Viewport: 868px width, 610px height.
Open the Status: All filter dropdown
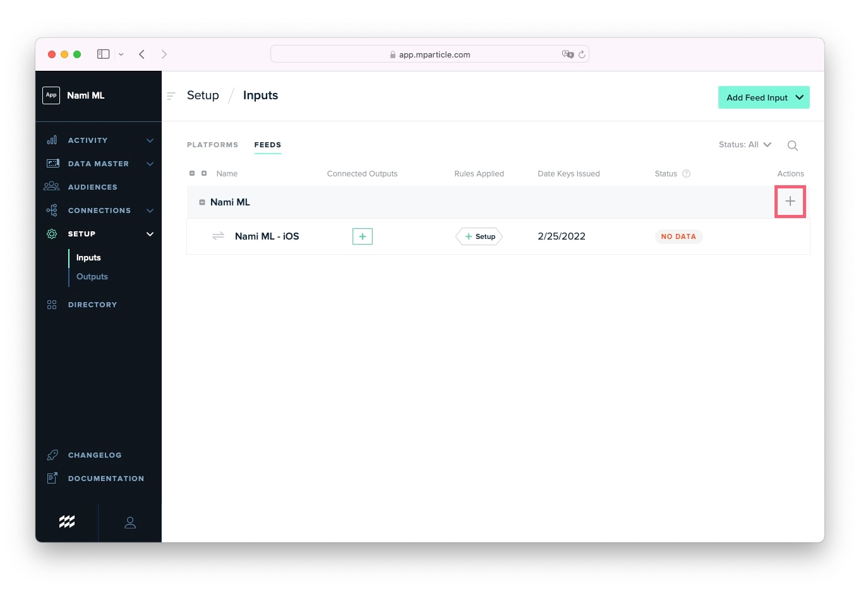pyautogui.click(x=745, y=145)
